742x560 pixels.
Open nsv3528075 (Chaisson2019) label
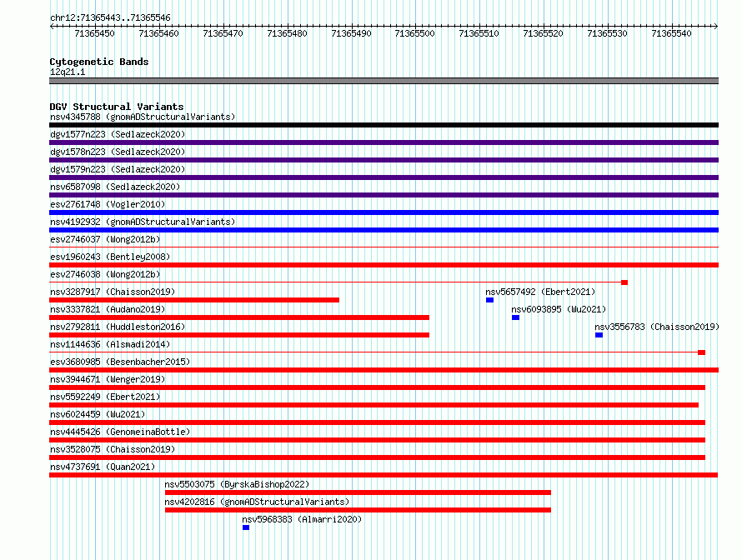[113, 449]
